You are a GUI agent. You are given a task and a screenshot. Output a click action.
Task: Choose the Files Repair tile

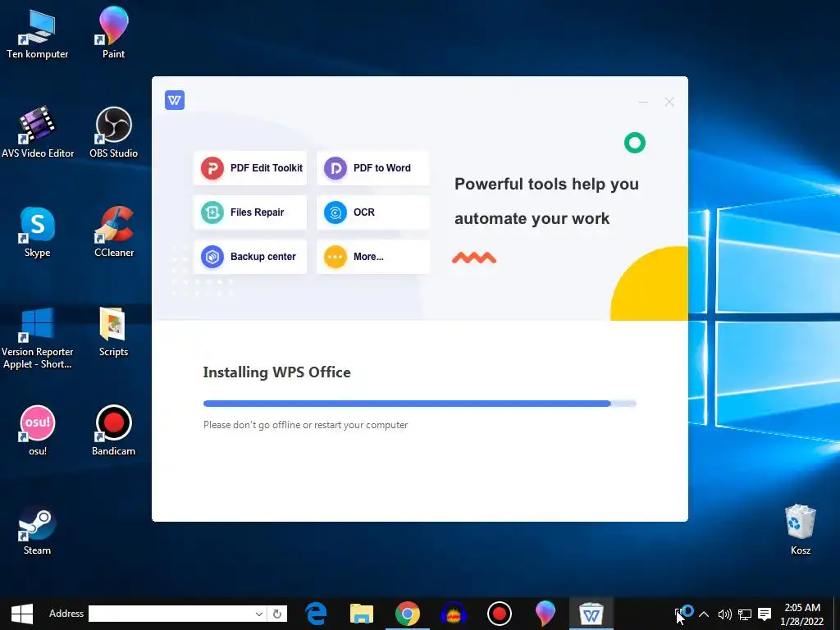pyautogui.click(x=250, y=212)
